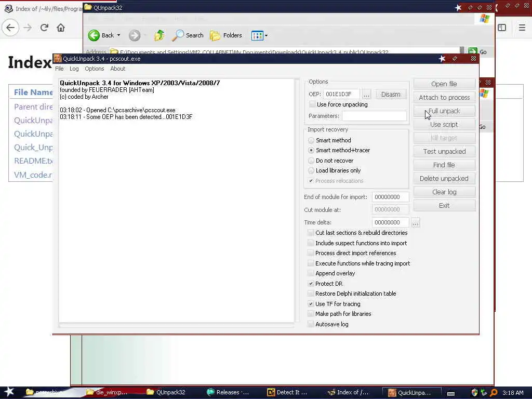This screenshot has width=532, height=399.
Task: Click into OEP value field
Action: click(x=342, y=95)
